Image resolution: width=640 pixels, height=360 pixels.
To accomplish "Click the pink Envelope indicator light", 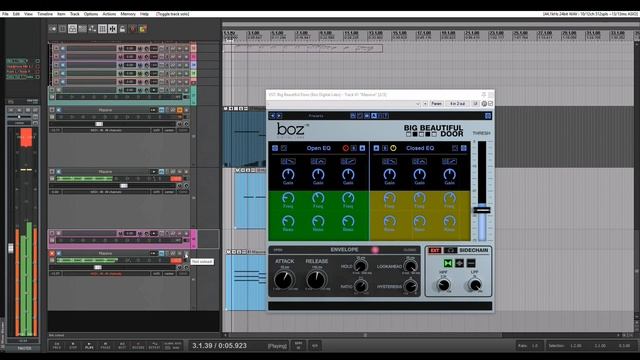I will coord(375,250).
